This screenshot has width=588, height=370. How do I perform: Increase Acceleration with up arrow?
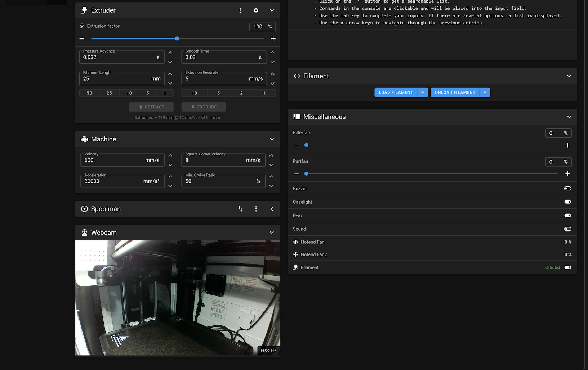pos(170,176)
